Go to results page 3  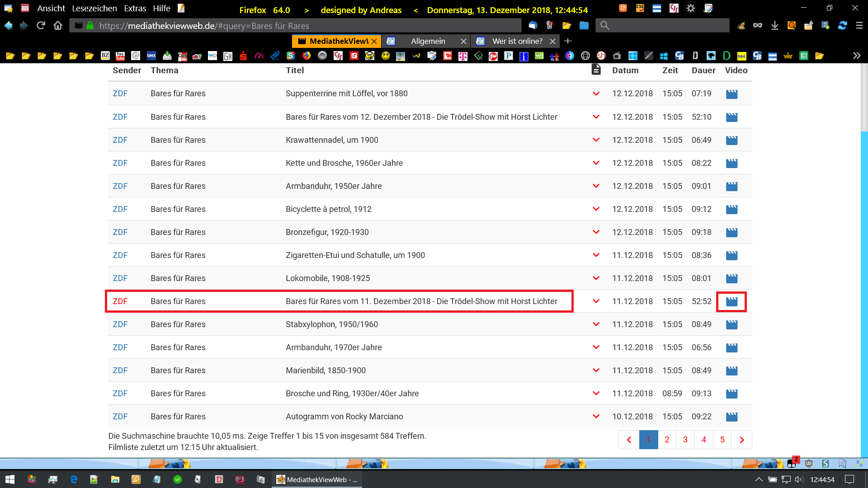click(x=685, y=440)
